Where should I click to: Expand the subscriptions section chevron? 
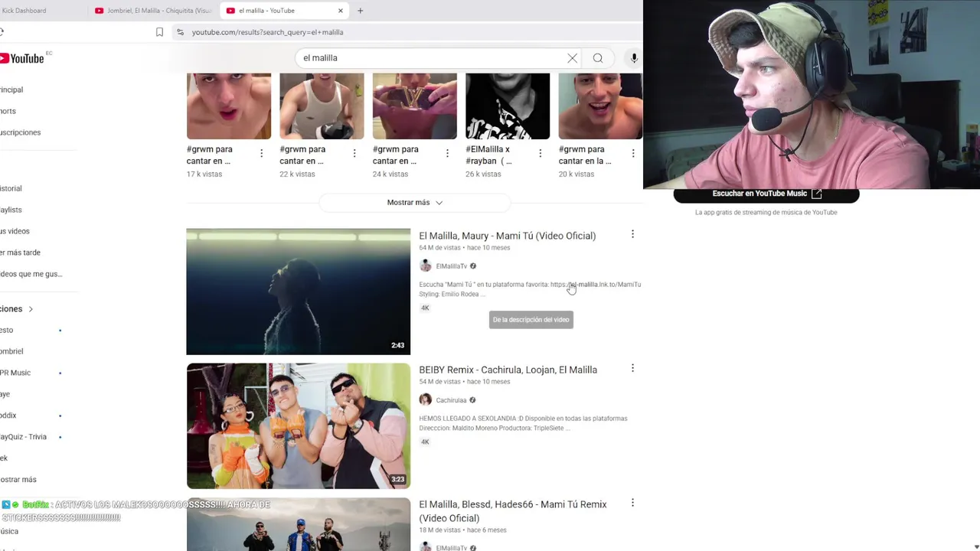pyautogui.click(x=31, y=309)
